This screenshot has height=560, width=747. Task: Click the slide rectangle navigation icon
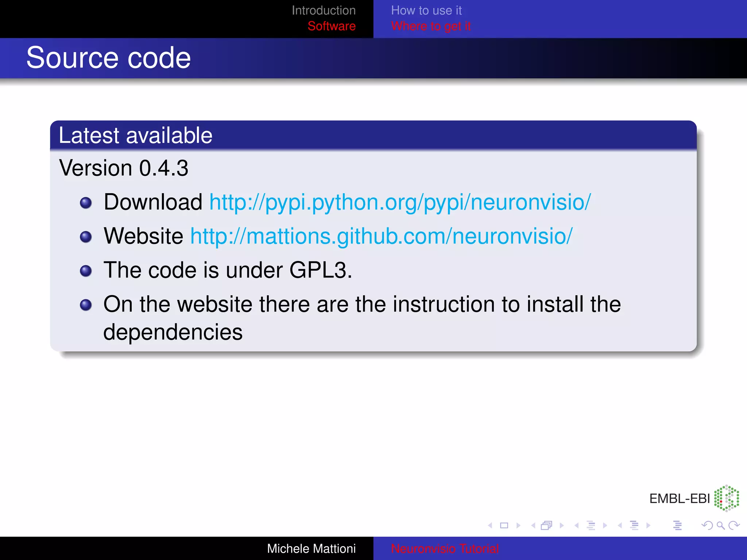(504, 525)
